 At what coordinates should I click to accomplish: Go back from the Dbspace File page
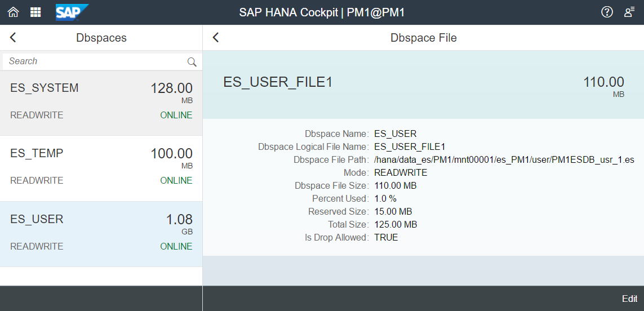pyautogui.click(x=216, y=37)
